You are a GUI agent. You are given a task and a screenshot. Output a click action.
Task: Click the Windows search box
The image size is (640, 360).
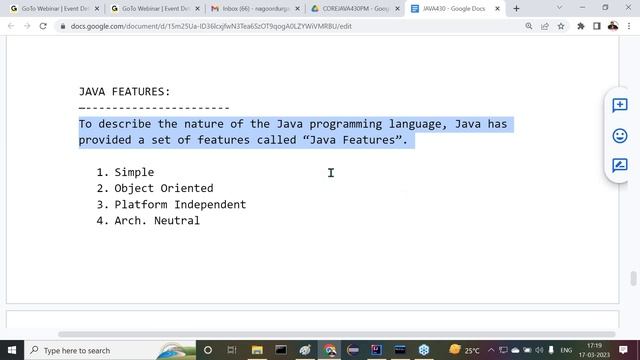tap(110, 350)
